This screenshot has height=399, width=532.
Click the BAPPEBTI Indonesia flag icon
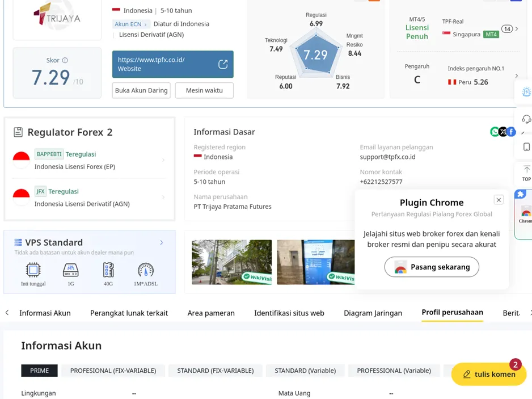tap(21, 160)
